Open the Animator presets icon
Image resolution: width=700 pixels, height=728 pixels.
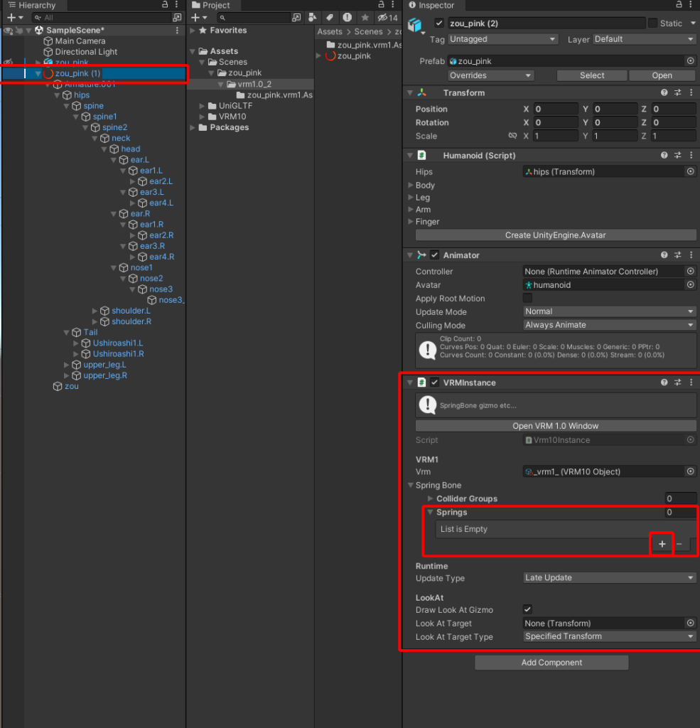677,255
